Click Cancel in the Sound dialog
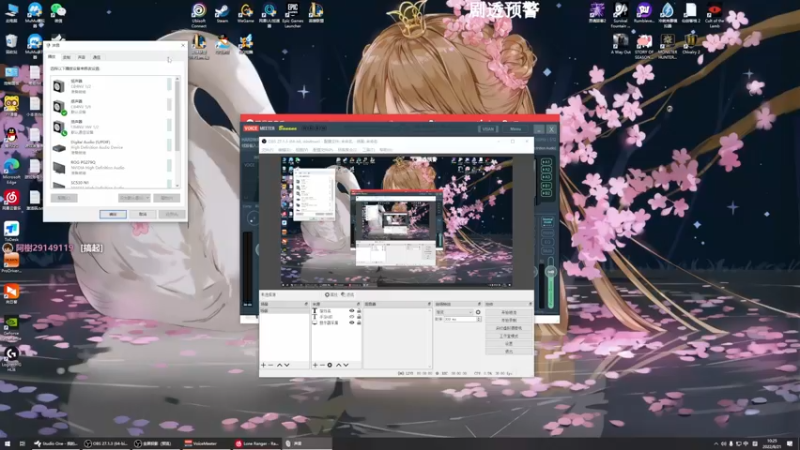This screenshot has height=450, width=800. (143, 214)
